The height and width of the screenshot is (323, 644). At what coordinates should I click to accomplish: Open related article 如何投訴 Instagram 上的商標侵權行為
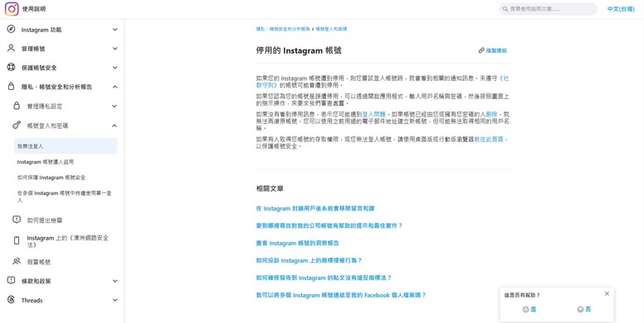pos(309,260)
